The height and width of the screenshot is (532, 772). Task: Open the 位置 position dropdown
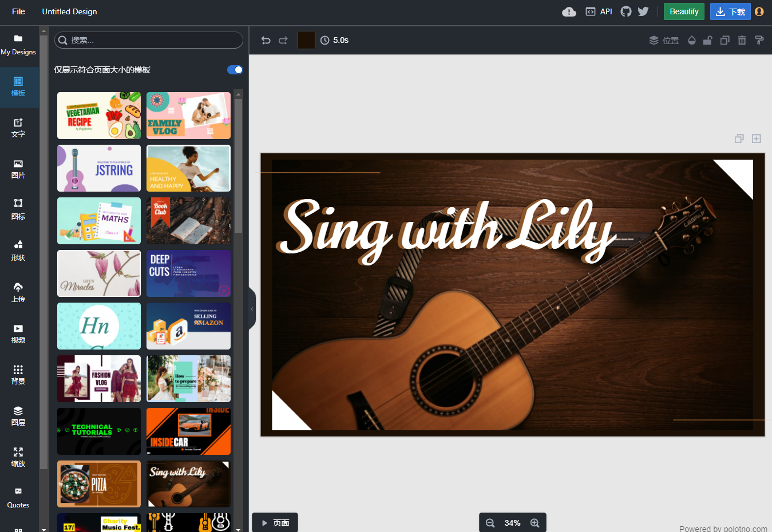tap(664, 40)
